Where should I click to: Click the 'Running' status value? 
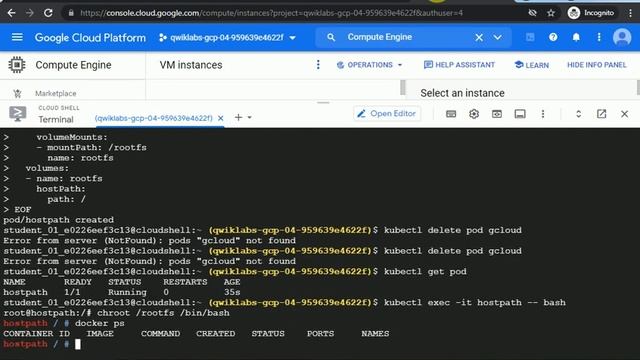127,293
